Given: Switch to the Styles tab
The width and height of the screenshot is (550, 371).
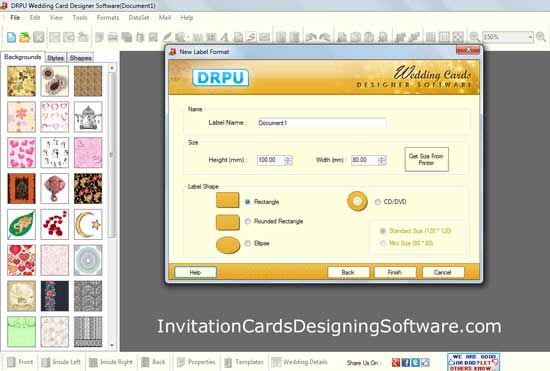Looking at the screenshot, I should pyautogui.click(x=55, y=58).
